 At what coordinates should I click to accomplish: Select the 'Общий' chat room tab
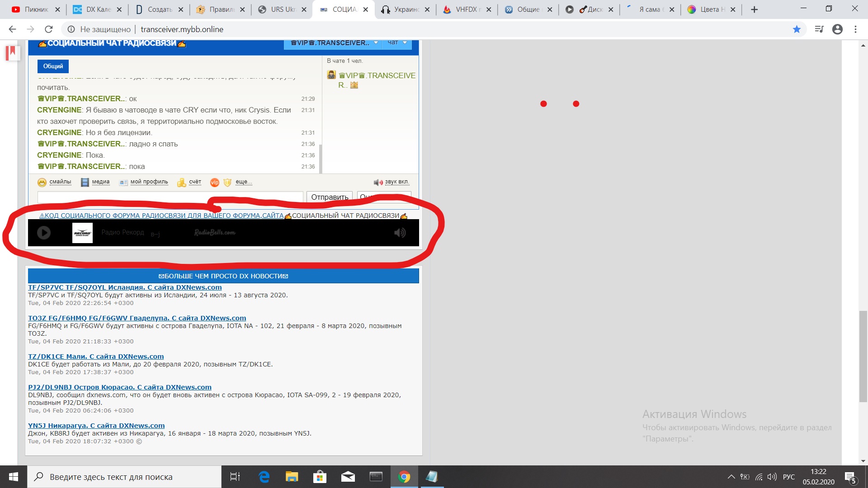[x=53, y=66]
